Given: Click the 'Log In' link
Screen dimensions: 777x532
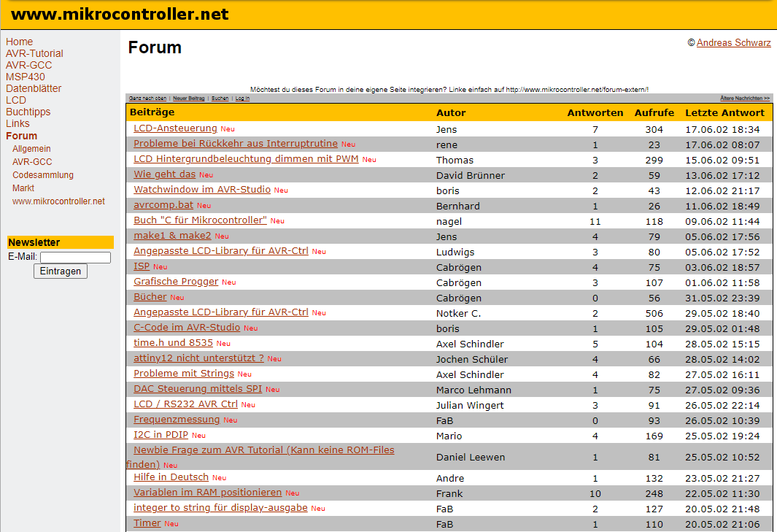Looking at the screenshot, I should 242,99.
